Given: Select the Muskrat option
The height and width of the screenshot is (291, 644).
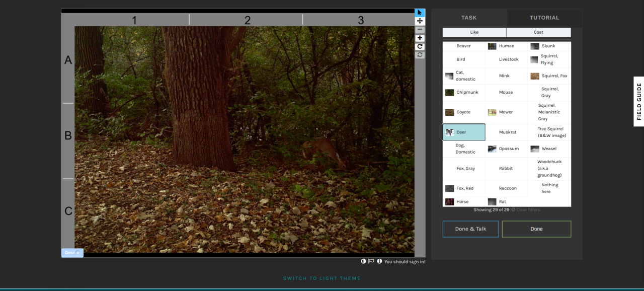Looking at the screenshot, I should [507, 132].
